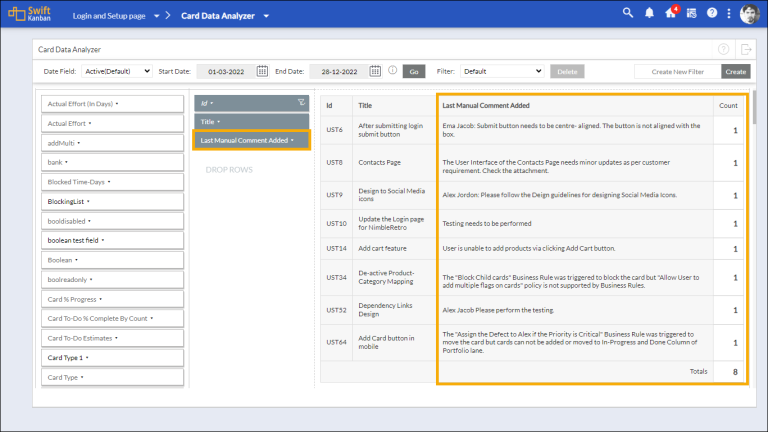Viewport: 768px width, 432px height.
Task: Click the UST9 id cell
Action: tap(335, 194)
